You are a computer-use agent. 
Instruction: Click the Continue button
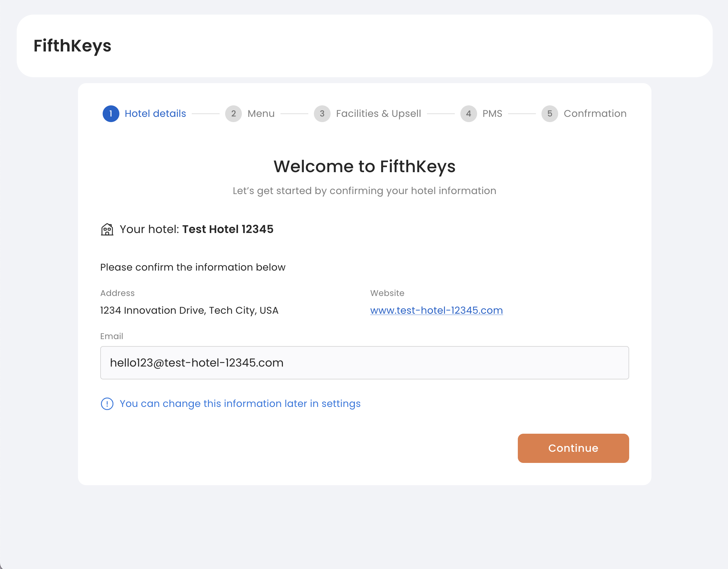[x=573, y=448]
